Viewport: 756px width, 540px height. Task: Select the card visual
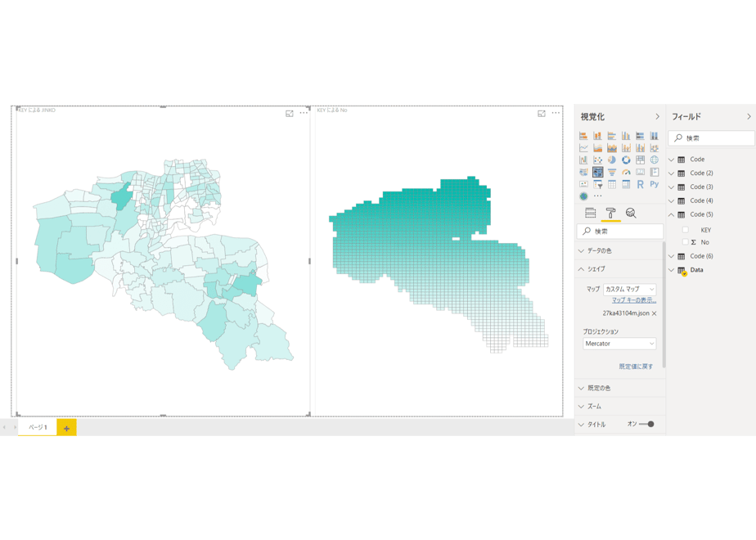[x=641, y=172]
